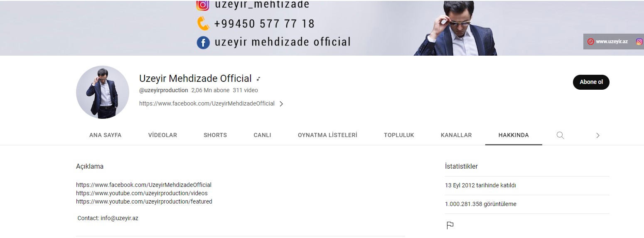This screenshot has height=238, width=644.
Task: Click the Facebook logo in the banner
Action: coord(203,42)
